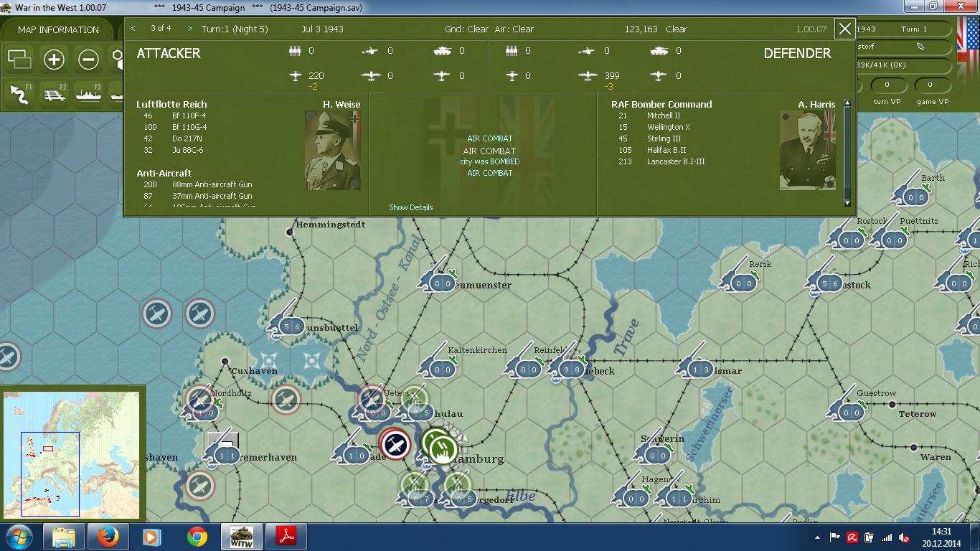
Task: Select the F3 naval transport ship icon
Action: pos(89,94)
